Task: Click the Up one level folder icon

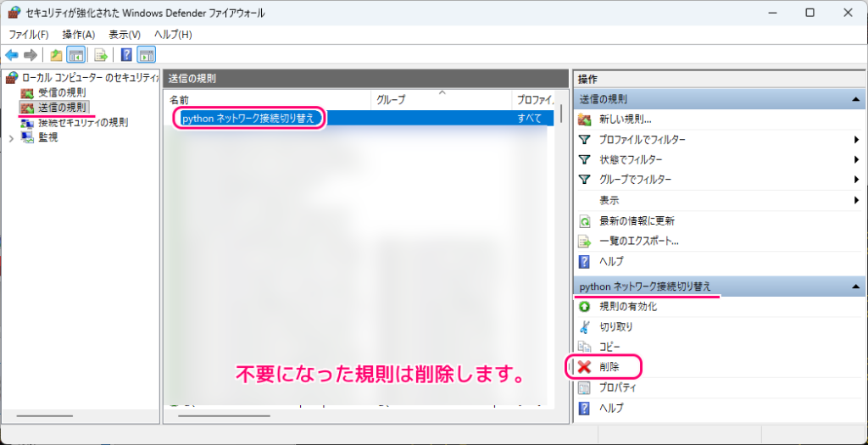Action: [56, 55]
